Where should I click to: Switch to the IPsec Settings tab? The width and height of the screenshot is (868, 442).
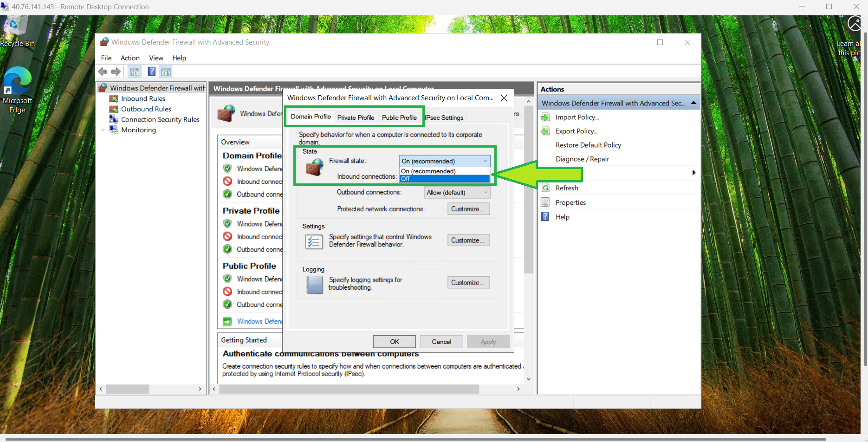click(x=445, y=117)
